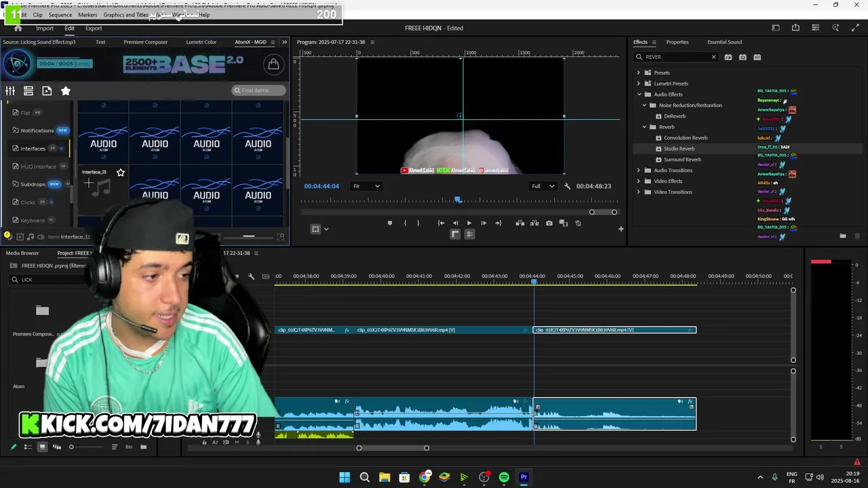Screen dimensions: 868x488
Task: Toggle the transform selection box icon
Action: pos(315,229)
